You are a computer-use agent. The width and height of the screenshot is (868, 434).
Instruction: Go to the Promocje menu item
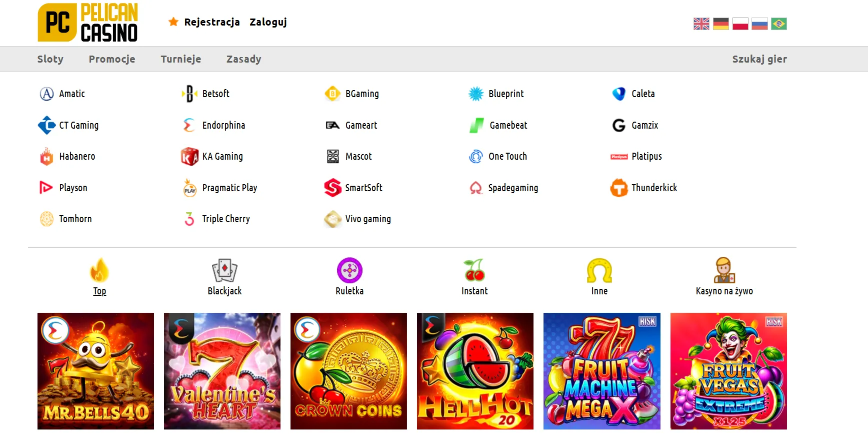coord(112,59)
